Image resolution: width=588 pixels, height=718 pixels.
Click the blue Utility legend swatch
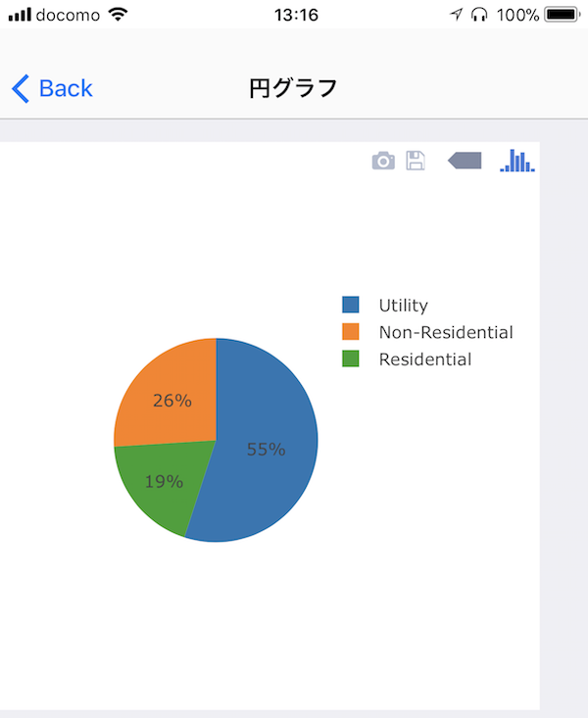pyautogui.click(x=351, y=305)
